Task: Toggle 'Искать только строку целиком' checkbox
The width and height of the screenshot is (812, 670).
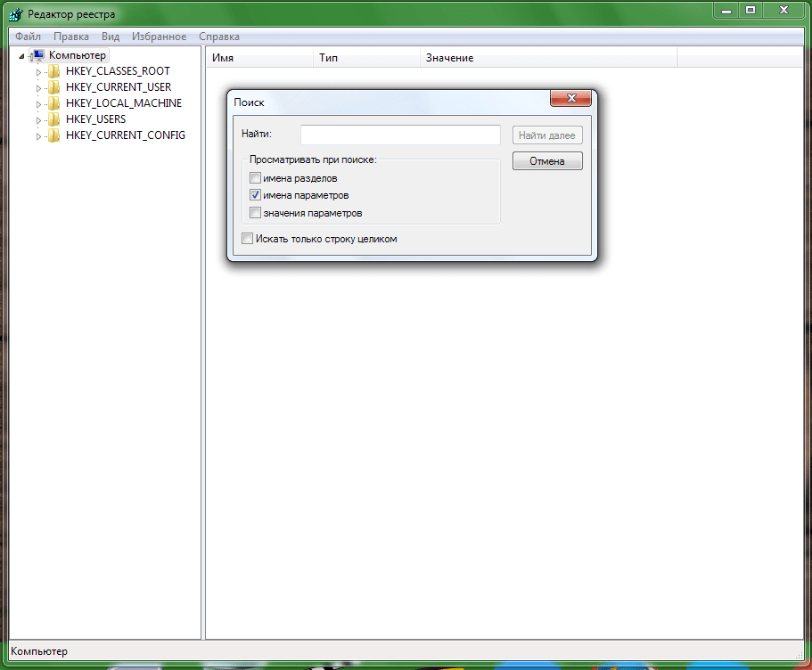Action: pyautogui.click(x=248, y=239)
